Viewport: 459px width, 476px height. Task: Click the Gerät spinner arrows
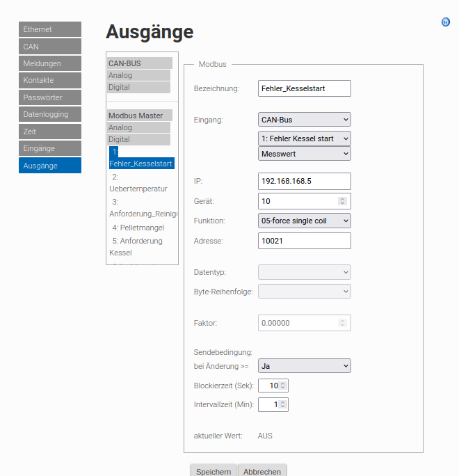tap(342, 201)
